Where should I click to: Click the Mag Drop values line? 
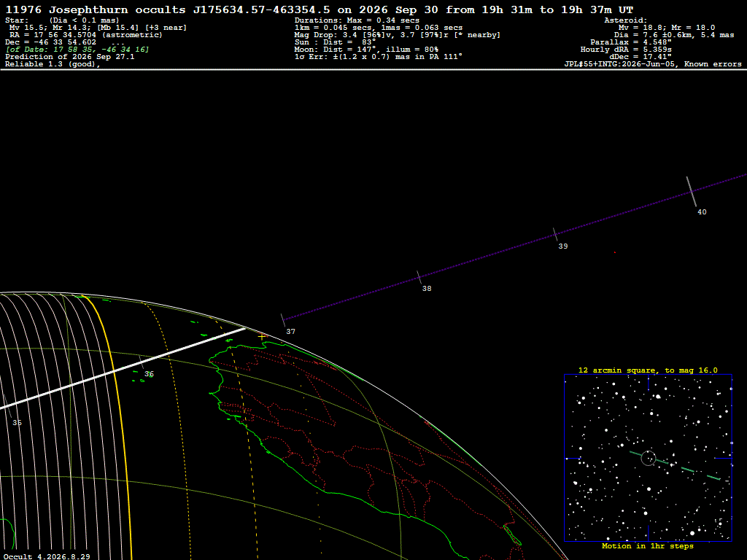398,35
